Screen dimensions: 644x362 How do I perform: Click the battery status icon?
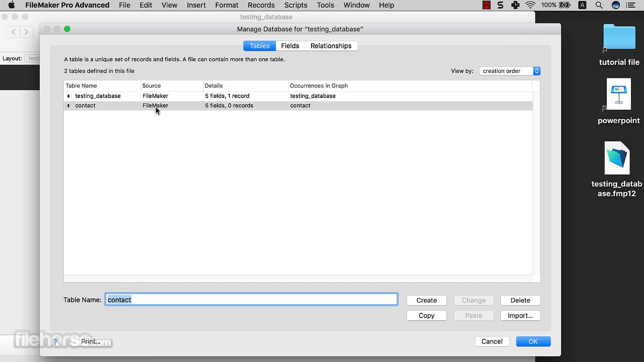pos(565,5)
